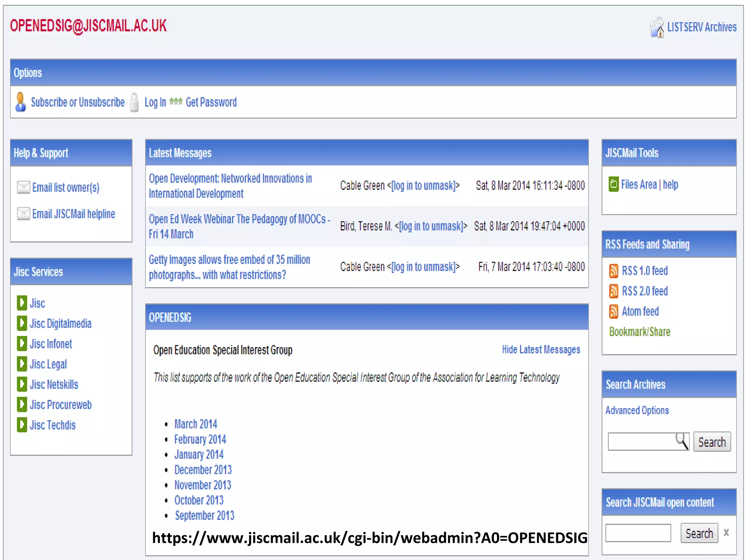
Task: Click Search button under JISCMail open content
Action: (x=699, y=533)
